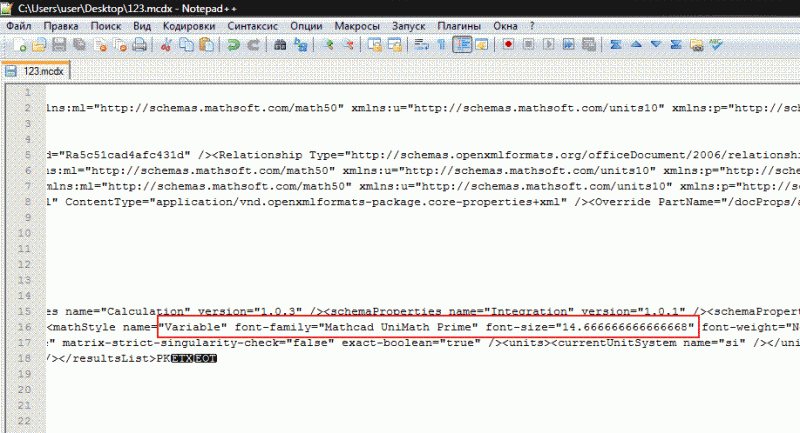Screen dimensions: 800x433
Task: Toggle show all characters pilcrow icon
Action: pyautogui.click(x=441, y=45)
